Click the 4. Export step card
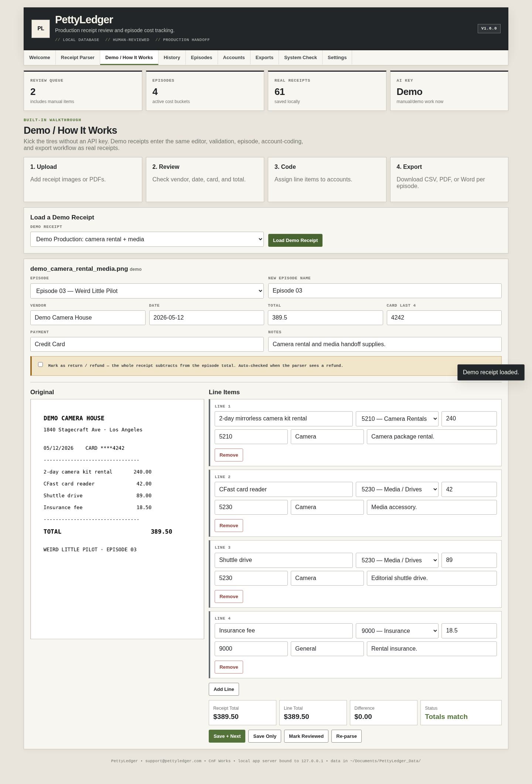Viewport: 532px width, 784px height. 449,180
